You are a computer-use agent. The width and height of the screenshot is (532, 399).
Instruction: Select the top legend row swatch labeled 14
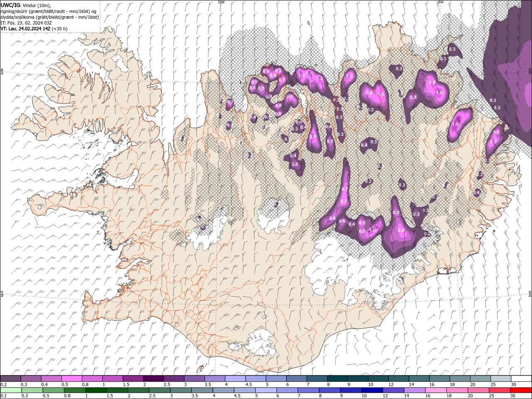point(419,379)
